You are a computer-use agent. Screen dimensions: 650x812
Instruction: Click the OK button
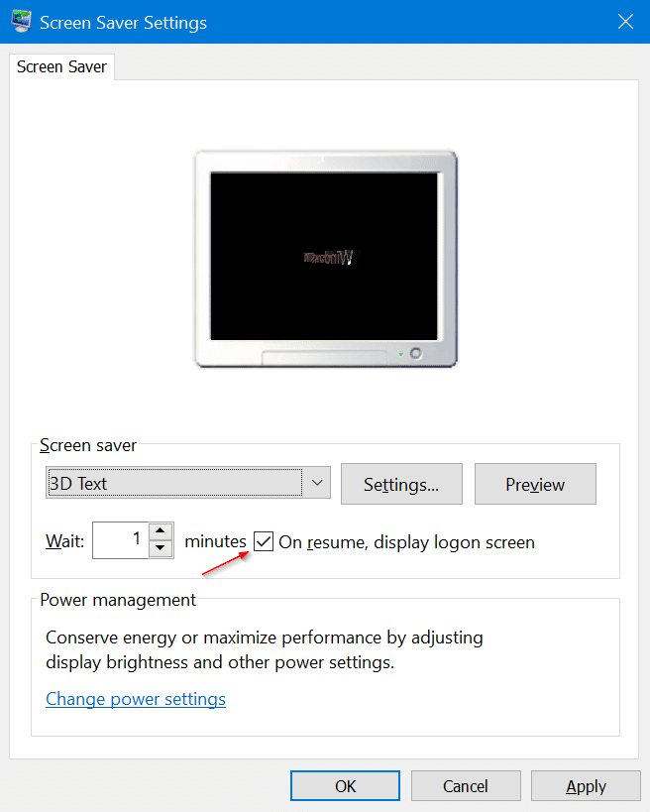click(345, 786)
